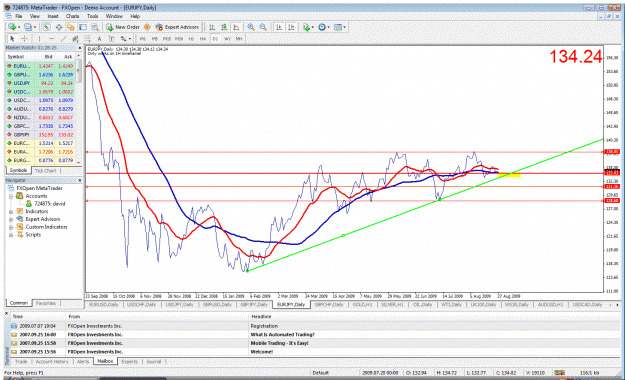Select the text label A tool
Viewport: 625px width, 380px height.
pyautogui.click(x=99, y=39)
